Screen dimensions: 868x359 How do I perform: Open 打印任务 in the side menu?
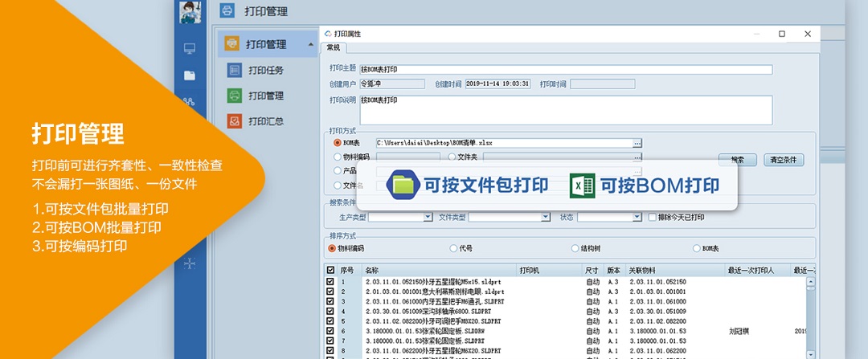click(x=266, y=70)
